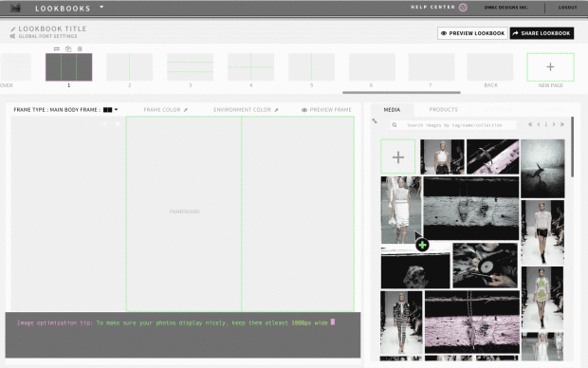
Task: Switch to the Media tab
Action: coord(392,109)
